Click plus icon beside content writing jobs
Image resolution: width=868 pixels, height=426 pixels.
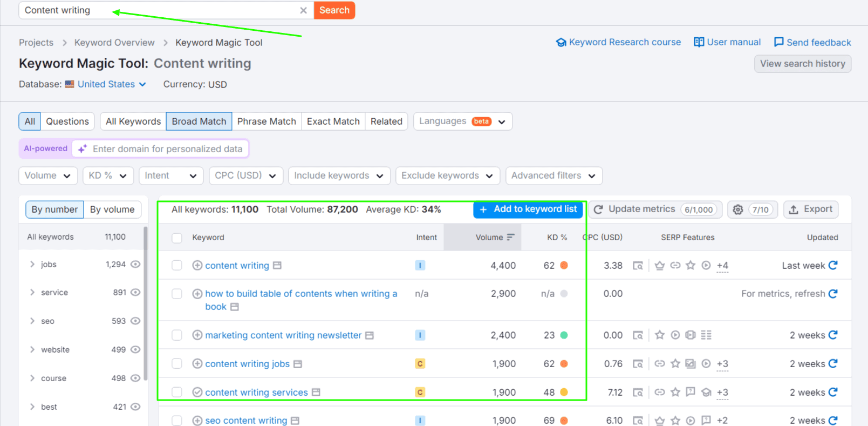click(x=197, y=364)
